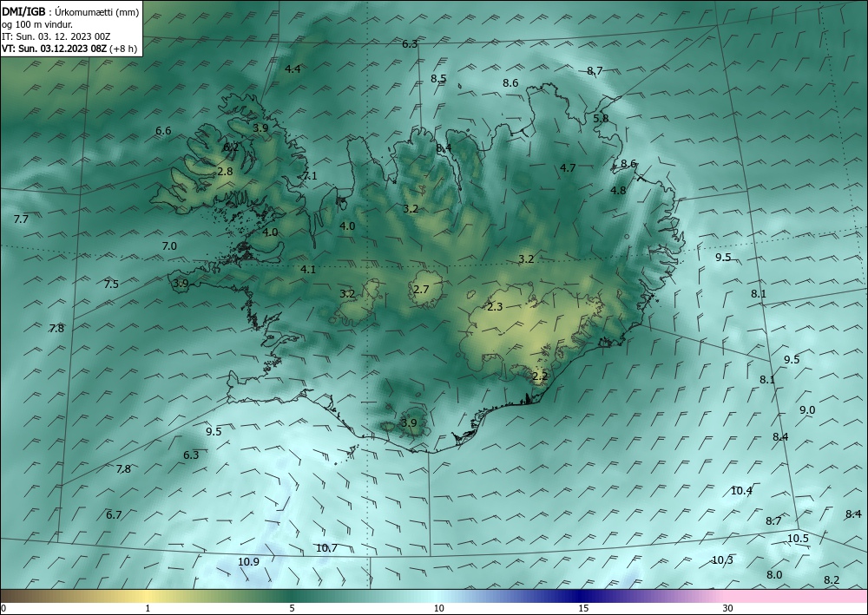
Task: Click the 5.8 value label on the map
Action: pyautogui.click(x=601, y=118)
